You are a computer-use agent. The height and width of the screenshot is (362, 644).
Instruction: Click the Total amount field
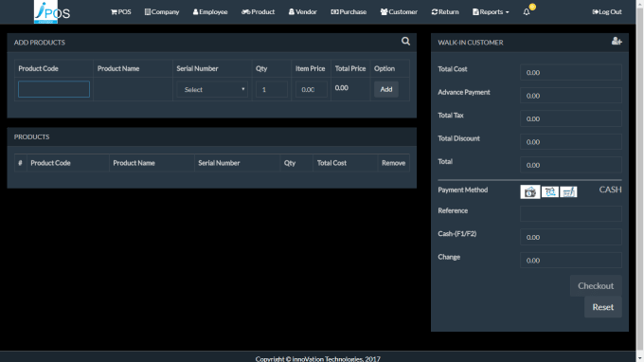571,165
